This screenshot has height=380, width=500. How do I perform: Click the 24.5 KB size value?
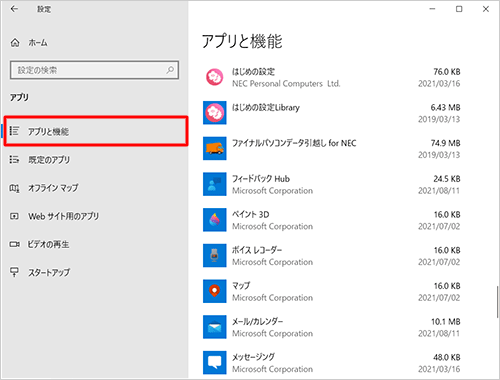tap(447, 179)
